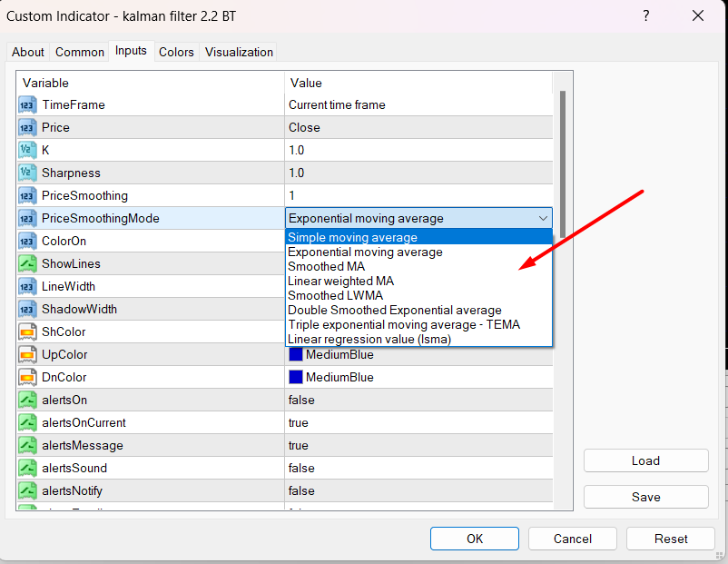
Task: Click the inputs list vertical scrollbar thumb
Action: pyautogui.click(x=563, y=164)
